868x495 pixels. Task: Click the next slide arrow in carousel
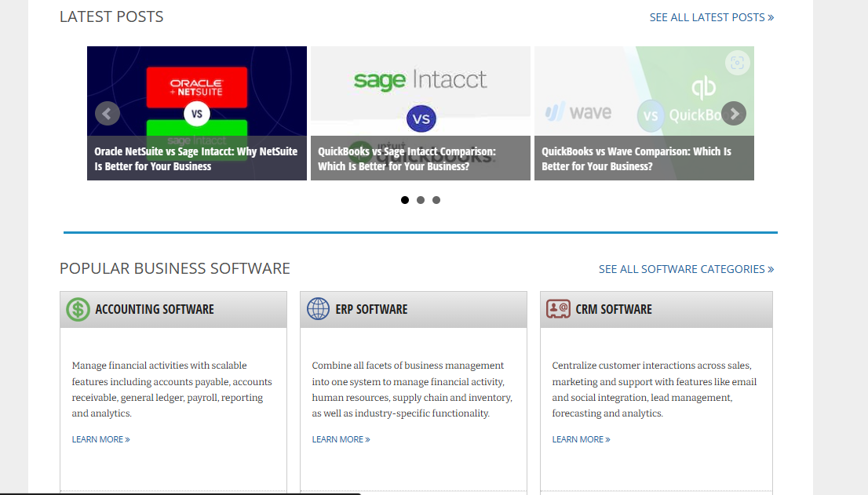(734, 114)
